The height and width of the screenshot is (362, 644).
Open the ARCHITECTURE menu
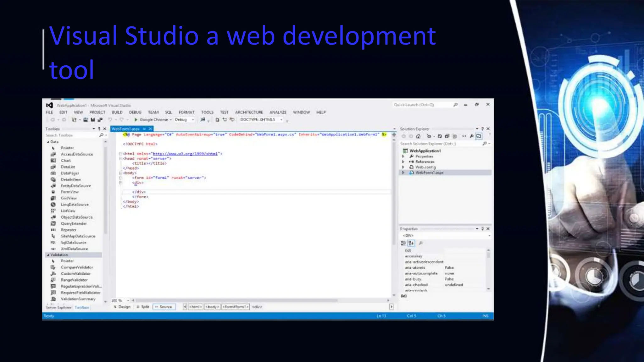point(249,112)
